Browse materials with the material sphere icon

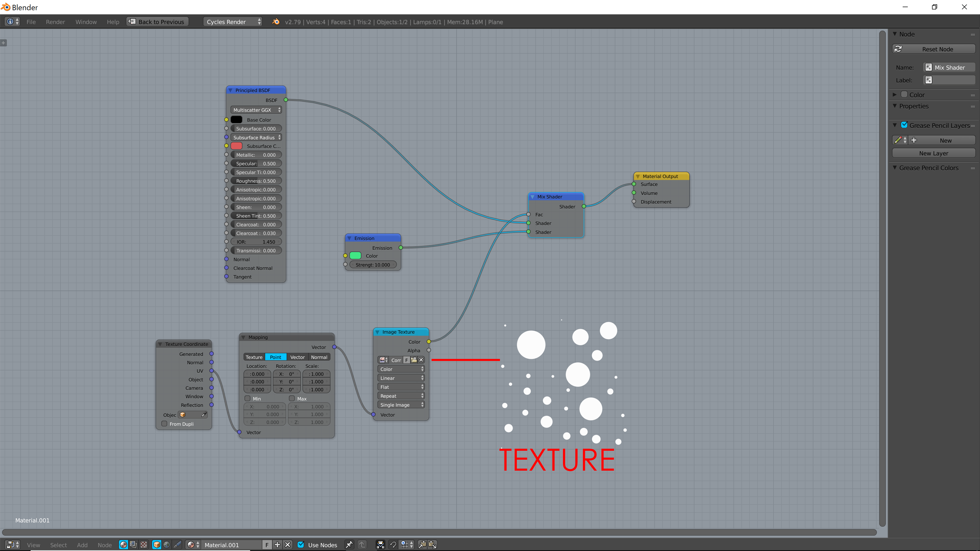click(x=193, y=545)
